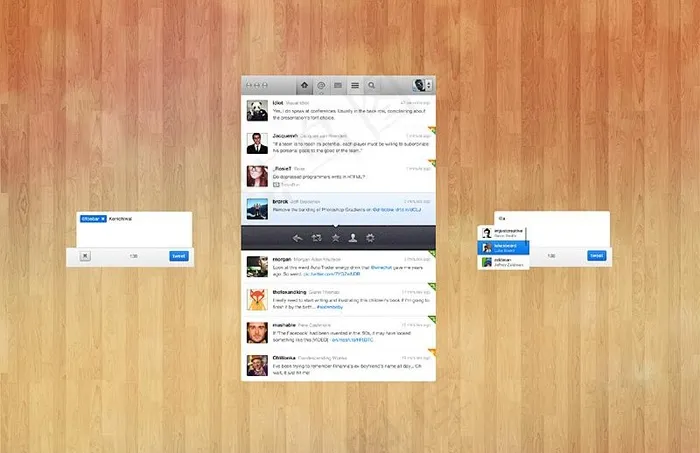700x453 pixels.
Task: Retweet the selected tweet
Action: pyautogui.click(x=316, y=238)
